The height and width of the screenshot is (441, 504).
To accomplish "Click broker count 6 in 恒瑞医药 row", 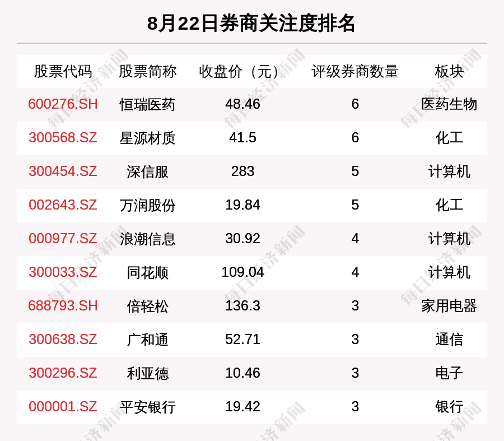I will point(355,104).
